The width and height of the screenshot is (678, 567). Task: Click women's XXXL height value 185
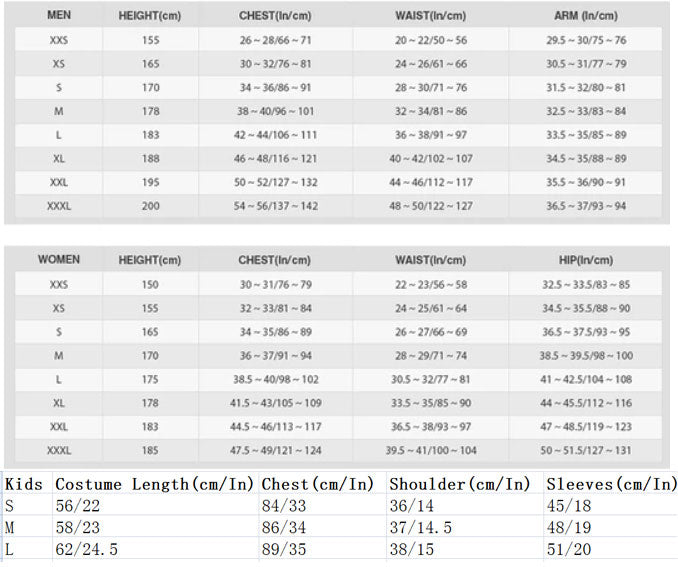(x=150, y=451)
